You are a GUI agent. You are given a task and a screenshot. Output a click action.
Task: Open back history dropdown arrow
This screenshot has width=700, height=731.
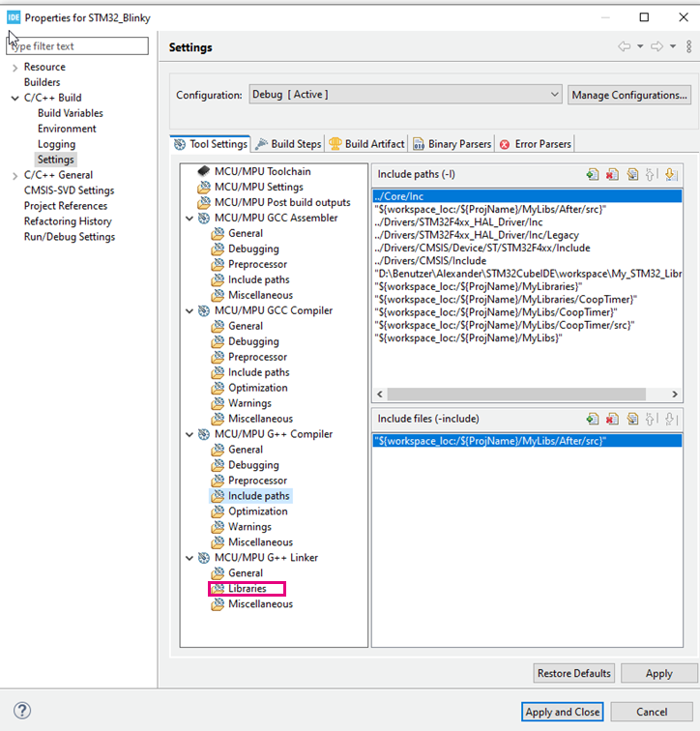pos(640,46)
